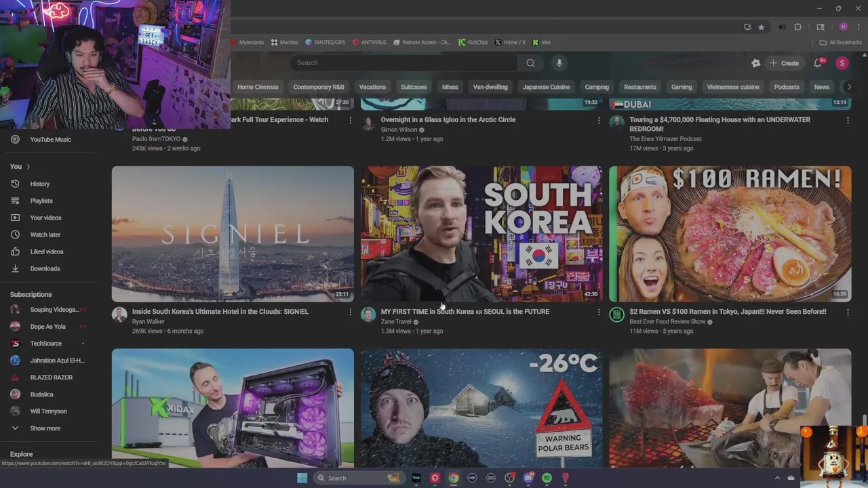Image resolution: width=868 pixels, height=488 pixels.
Task: Click the YouTube search magnifier button
Action: [530, 63]
